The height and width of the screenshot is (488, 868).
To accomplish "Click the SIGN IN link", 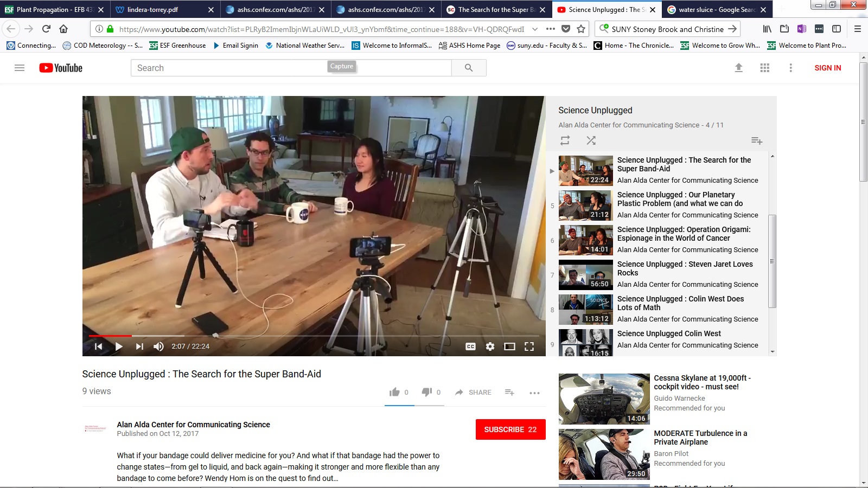I will [827, 68].
